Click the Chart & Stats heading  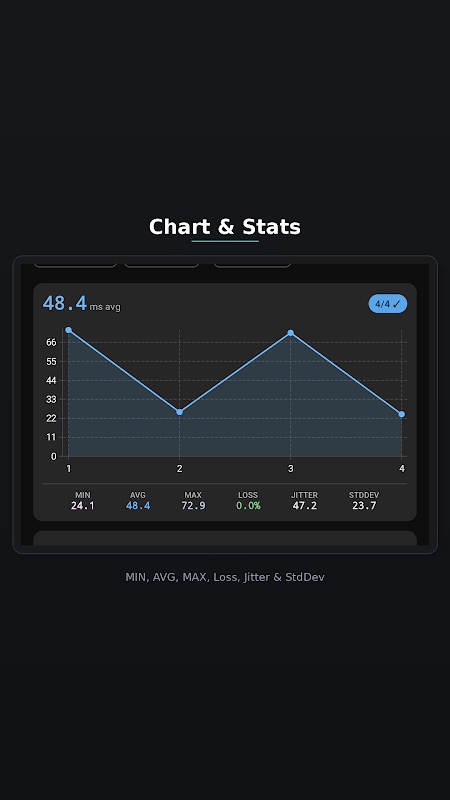(225, 227)
